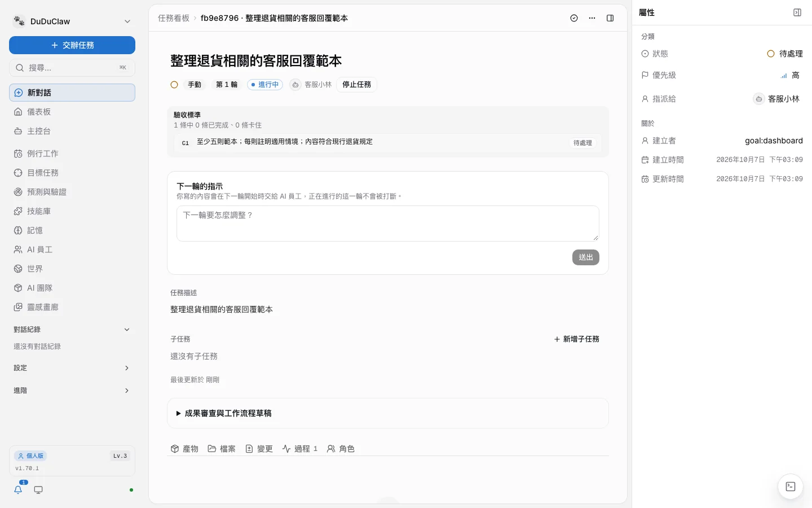Image resolution: width=812 pixels, height=508 pixels.
Task: Switch to the 角色 tab
Action: click(x=341, y=449)
